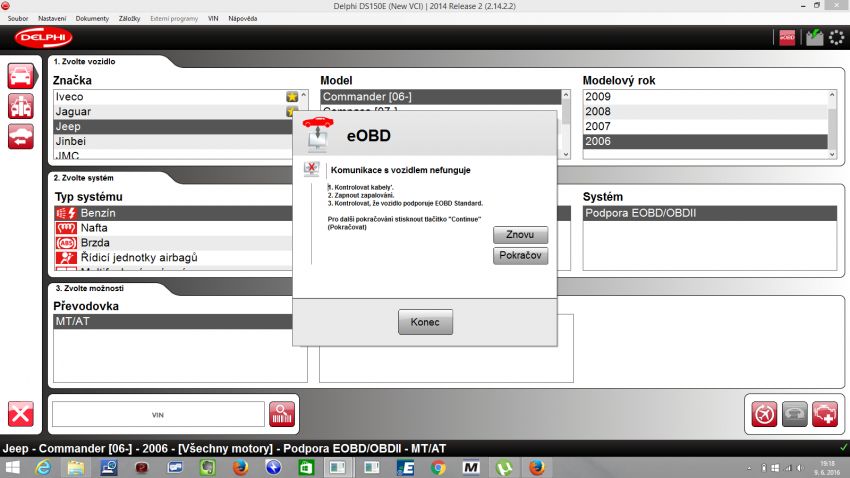Select the passenger car vehicle type icon

pos(21,76)
